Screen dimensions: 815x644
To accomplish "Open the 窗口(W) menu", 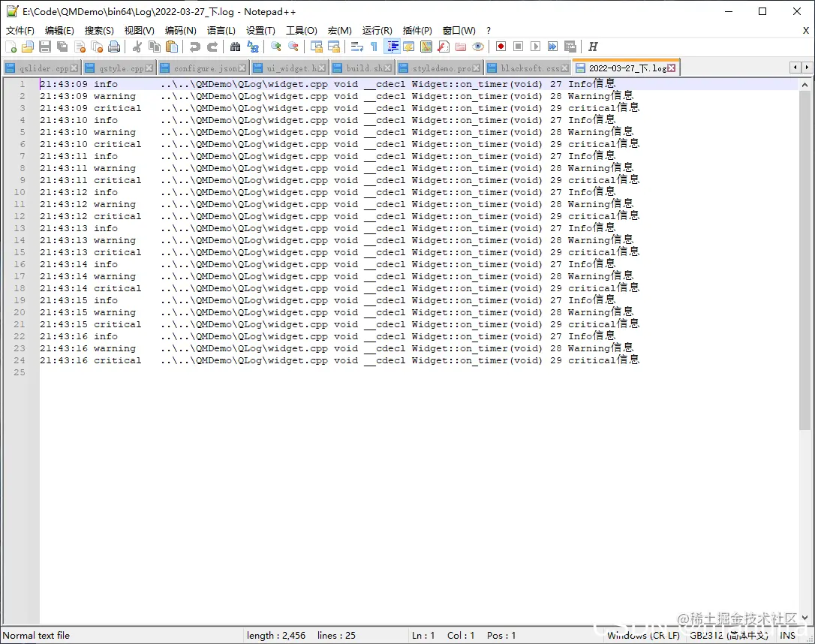I will pos(459,31).
